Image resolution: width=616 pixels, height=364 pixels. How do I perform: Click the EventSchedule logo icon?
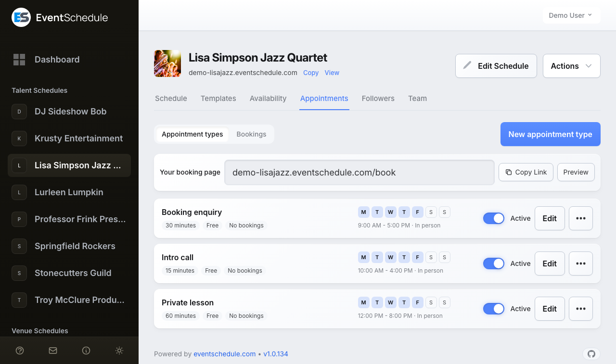pyautogui.click(x=21, y=17)
